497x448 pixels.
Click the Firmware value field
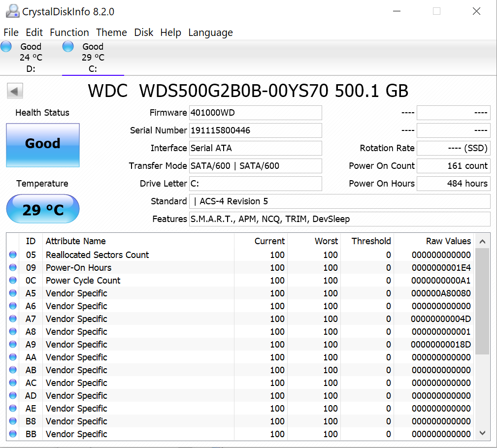coord(255,113)
